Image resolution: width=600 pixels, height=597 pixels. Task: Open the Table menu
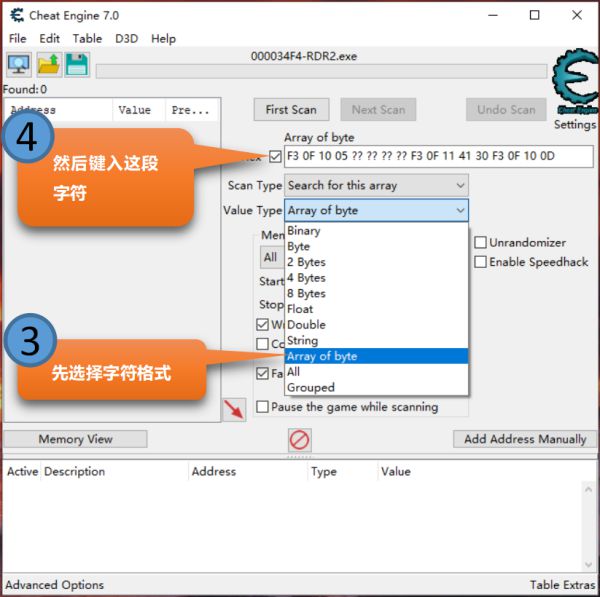click(87, 38)
